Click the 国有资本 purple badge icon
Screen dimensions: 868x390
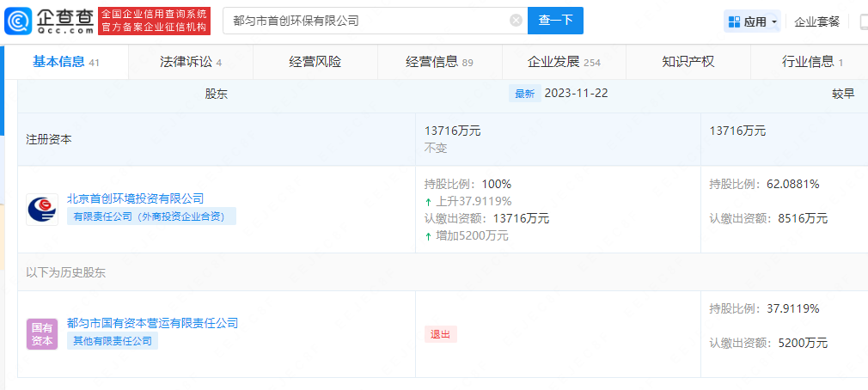coord(42,333)
